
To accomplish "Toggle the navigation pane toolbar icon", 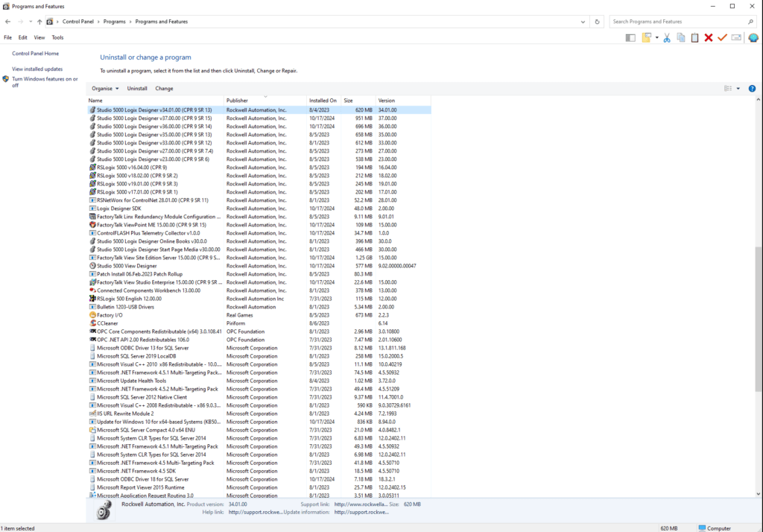I will 630,37.
